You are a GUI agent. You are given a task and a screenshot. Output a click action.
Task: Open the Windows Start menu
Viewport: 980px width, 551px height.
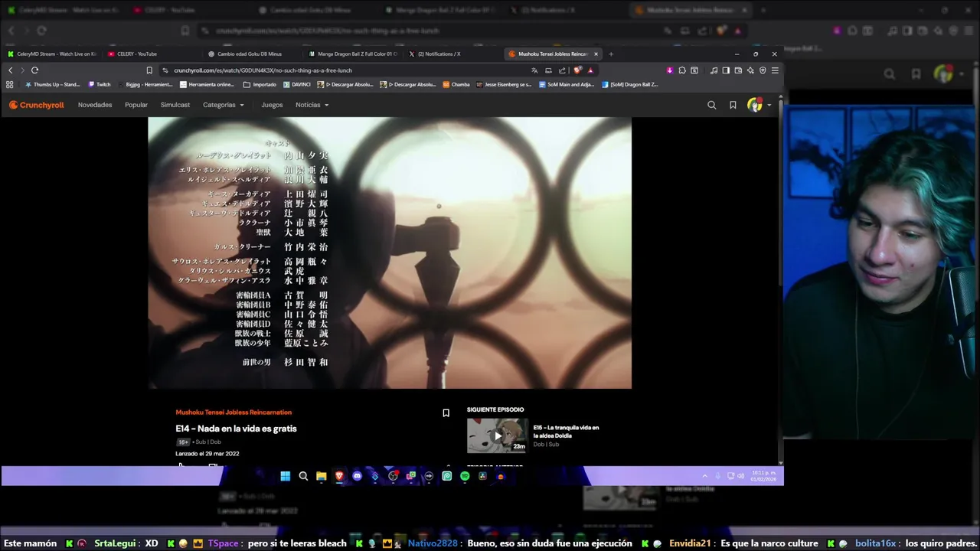[286, 476]
